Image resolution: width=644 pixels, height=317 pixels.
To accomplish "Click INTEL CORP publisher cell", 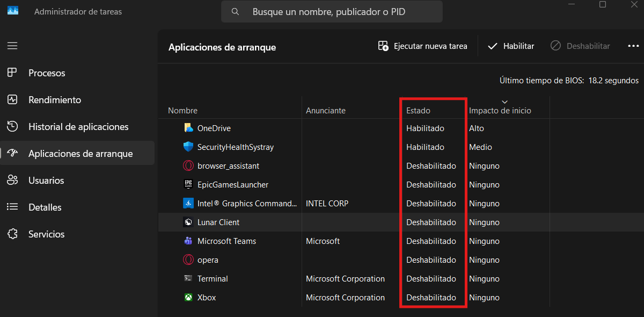I will [x=327, y=203].
